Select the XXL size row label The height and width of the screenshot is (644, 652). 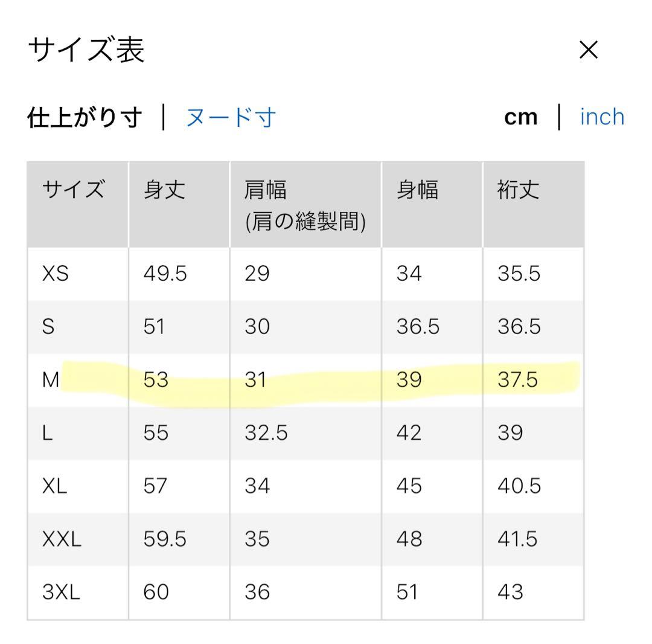pos(62,539)
